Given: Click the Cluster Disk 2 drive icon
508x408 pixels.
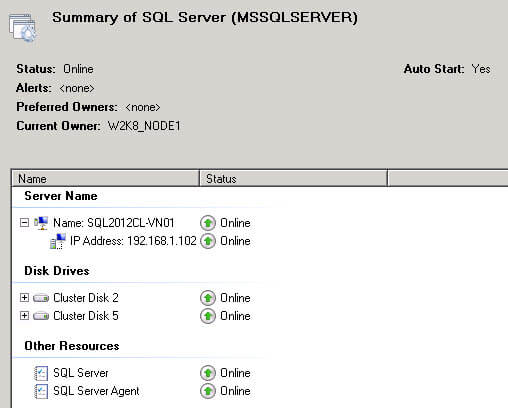Looking at the screenshot, I should tap(41, 298).
